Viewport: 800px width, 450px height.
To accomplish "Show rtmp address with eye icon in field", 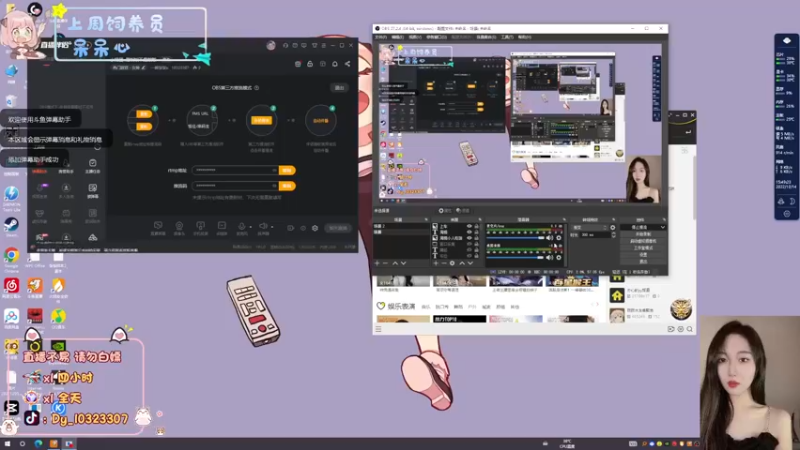I will coord(274,170).
